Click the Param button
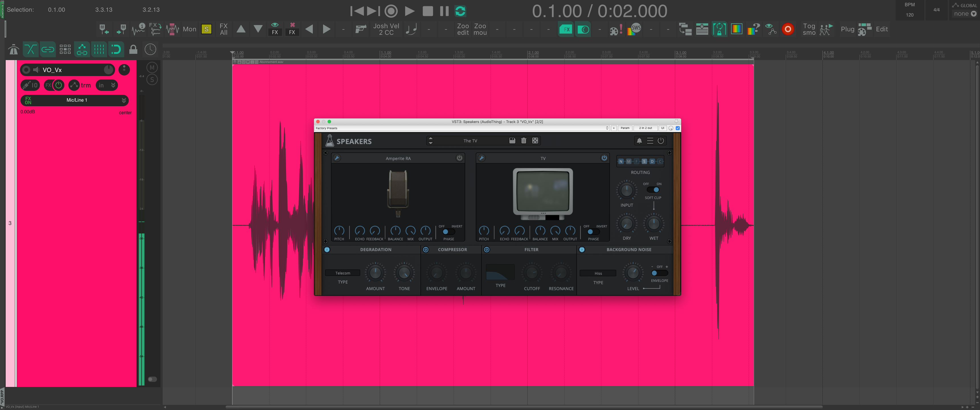The image size is (980, 410). tap(625, 128)
